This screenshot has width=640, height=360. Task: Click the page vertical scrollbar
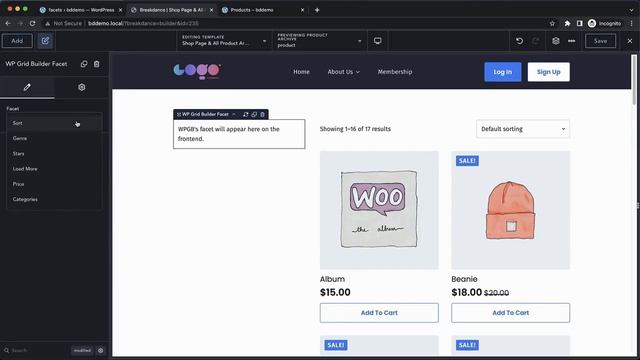pos(634,80)
